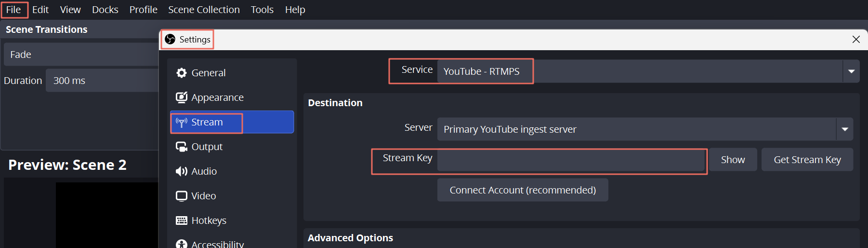868x248 pixels.
Task: Click the Duration 300 ms field
Action: tap(102, 81)
